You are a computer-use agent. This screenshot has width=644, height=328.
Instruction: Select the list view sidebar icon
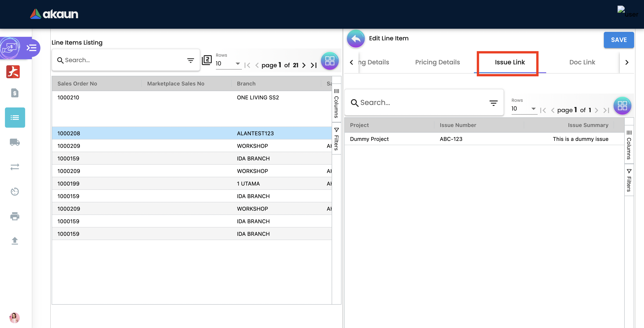[x=15, y=118]
